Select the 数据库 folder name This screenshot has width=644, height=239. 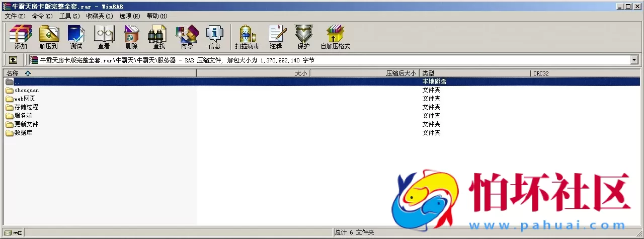tap(24, 133)
